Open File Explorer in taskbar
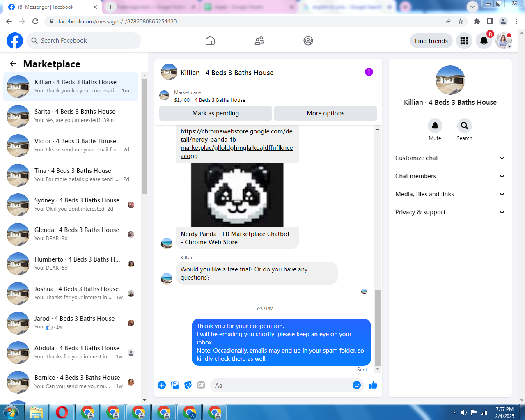 [x=37, y=412]
